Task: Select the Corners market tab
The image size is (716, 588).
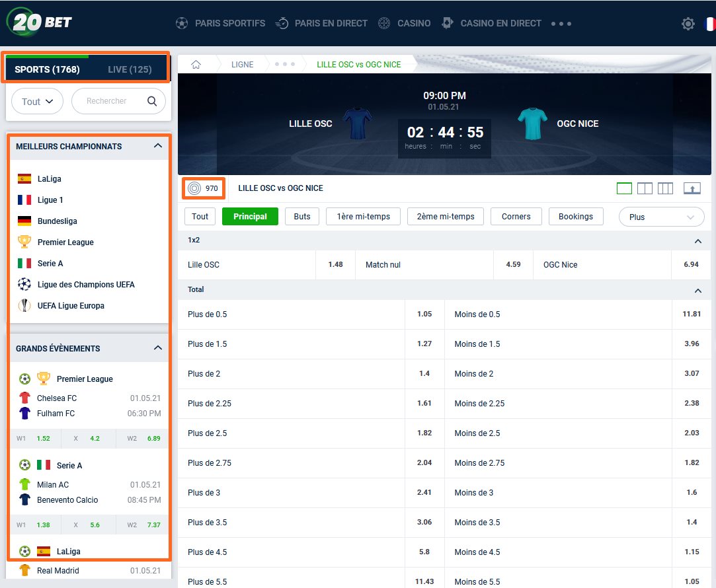Action: pyautogui.click(x=516, y=216)
